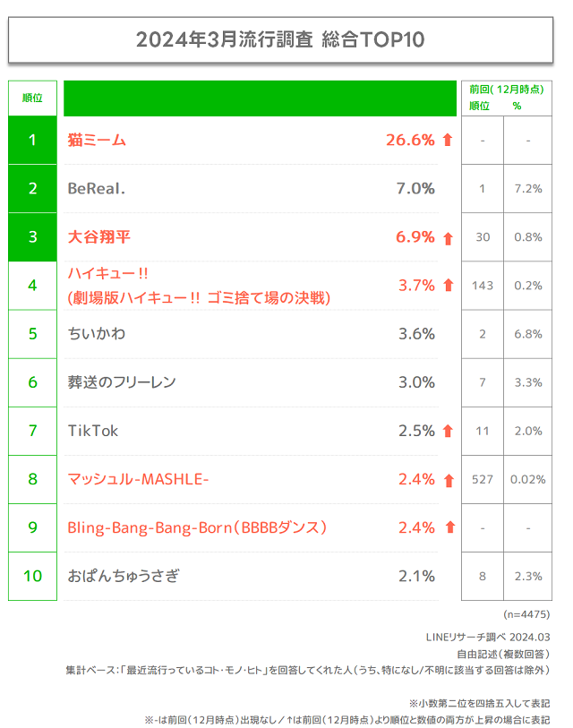Image resolution: width=573 pixels, height=728 pixels.
Task: Select the green rank 2 cell
Action: pyautogui.click(x=32, y=188)
